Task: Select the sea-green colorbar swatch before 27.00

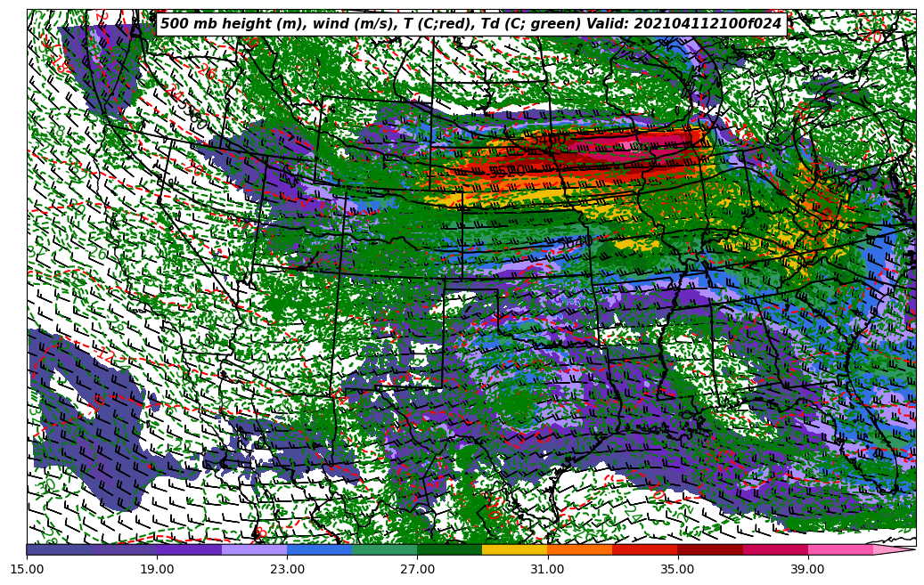Action: 385,549
